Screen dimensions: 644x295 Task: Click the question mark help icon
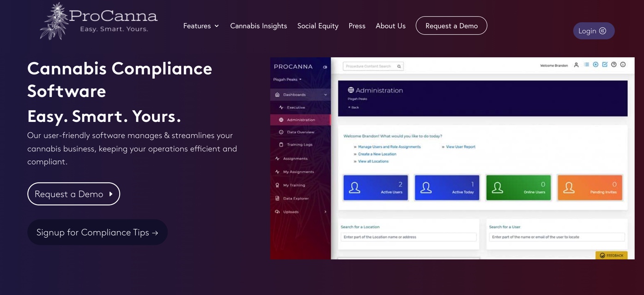tap(614, 65)
